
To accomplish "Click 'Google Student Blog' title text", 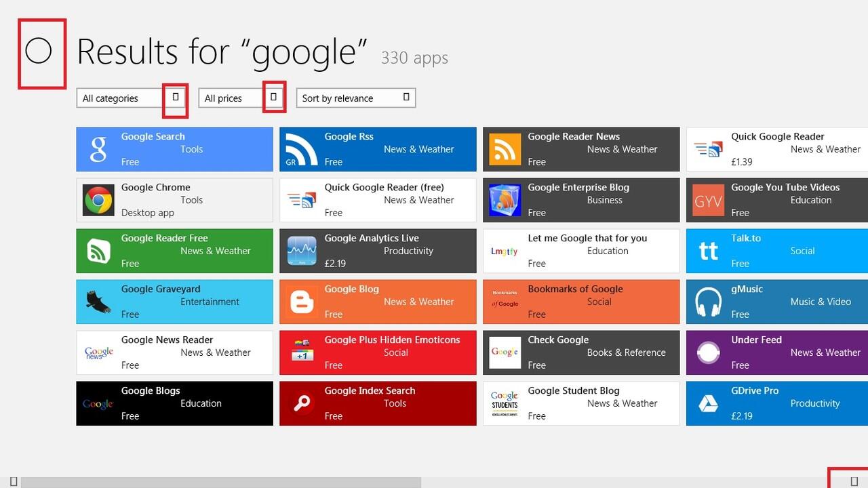I will tap(574, 390).
